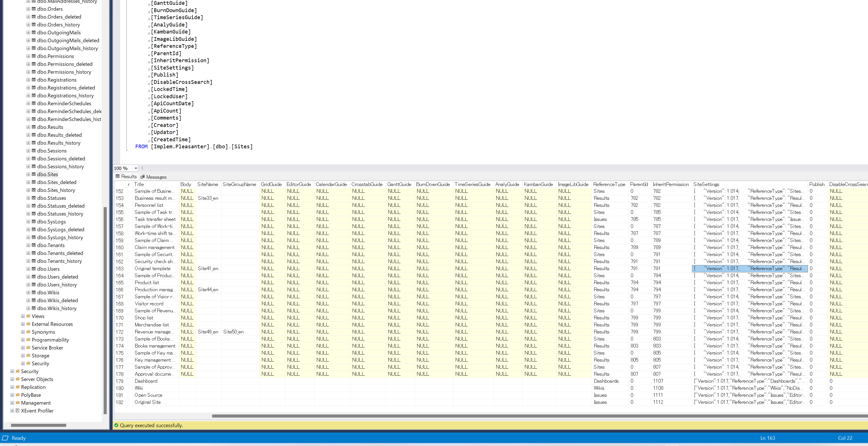
Task: Click 'Ln 163' in status bar
Action: pos(767,438)
